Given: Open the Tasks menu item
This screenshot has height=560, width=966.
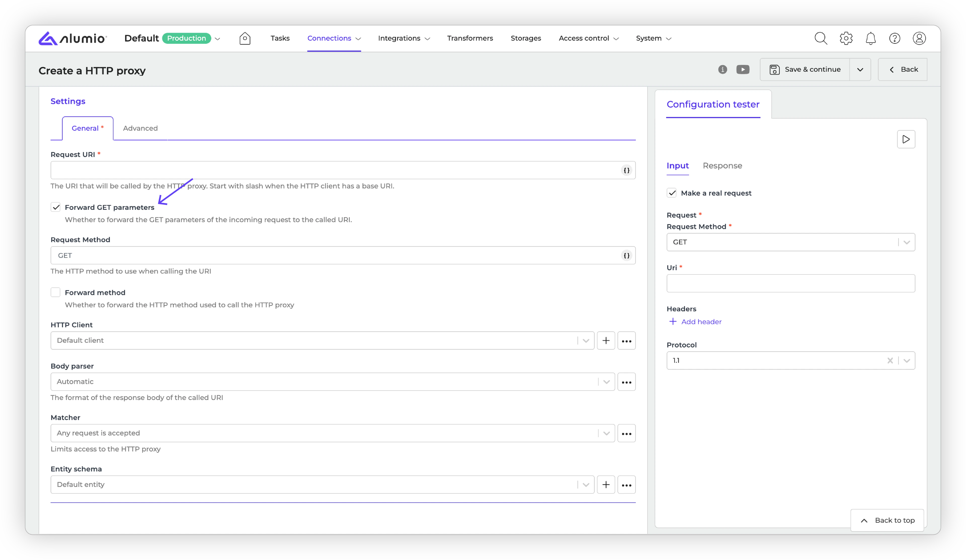Looking at the screenshot, I should [280, 38].
